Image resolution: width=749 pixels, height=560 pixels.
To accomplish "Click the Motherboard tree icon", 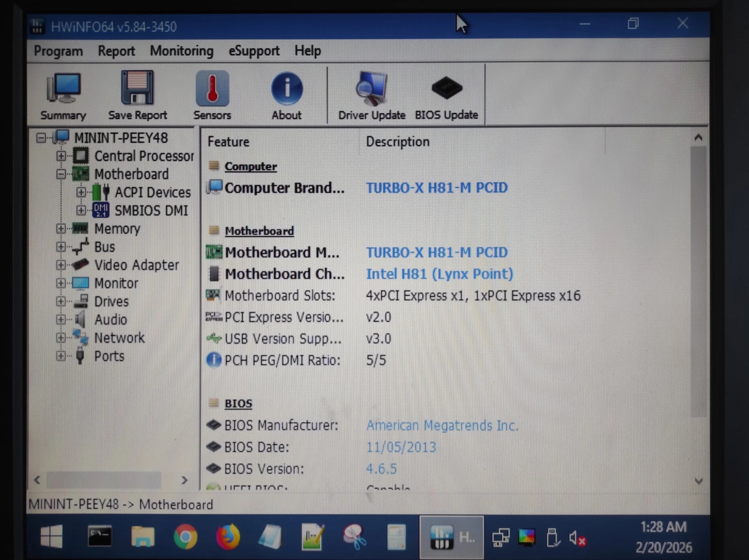I will (80, 174).
